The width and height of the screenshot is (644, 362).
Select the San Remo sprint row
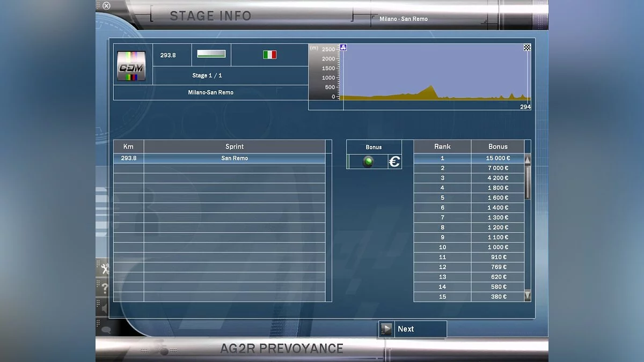[235, 158]
